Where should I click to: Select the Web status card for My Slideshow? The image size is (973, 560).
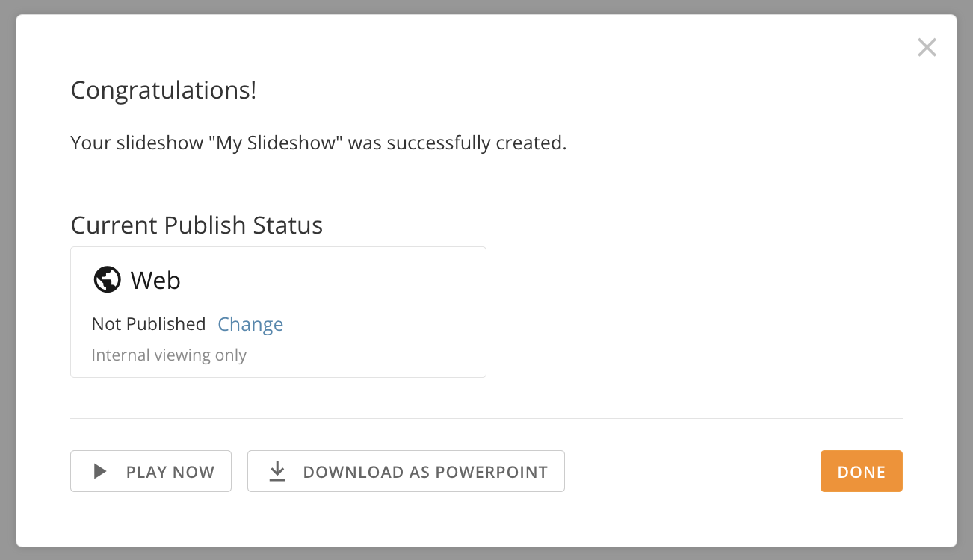[278, 311]
